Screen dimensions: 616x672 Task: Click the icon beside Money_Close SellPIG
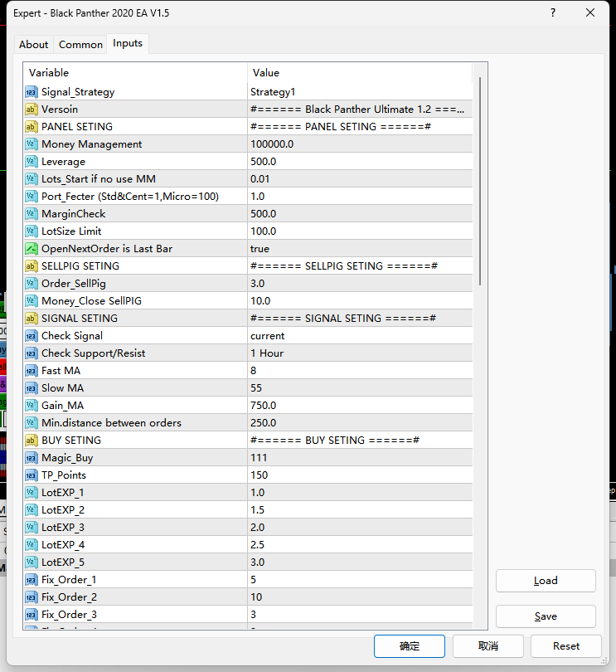point(31,301)
